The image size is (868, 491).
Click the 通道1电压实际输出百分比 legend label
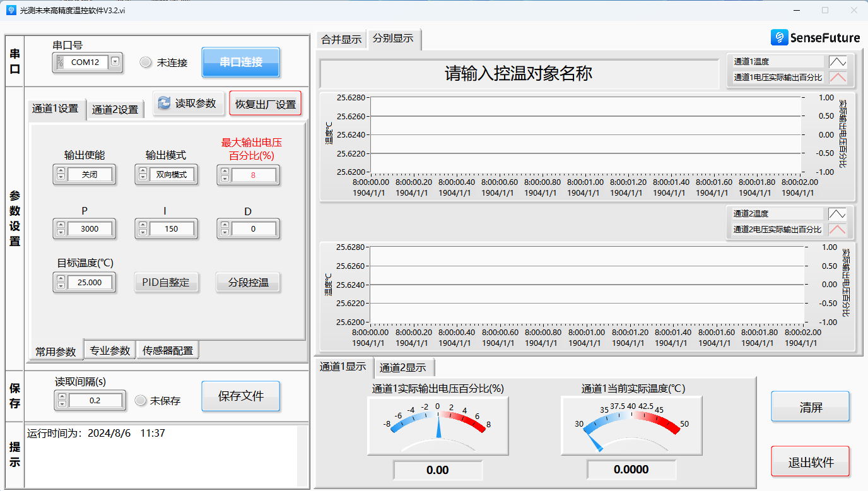pos(778,78)
